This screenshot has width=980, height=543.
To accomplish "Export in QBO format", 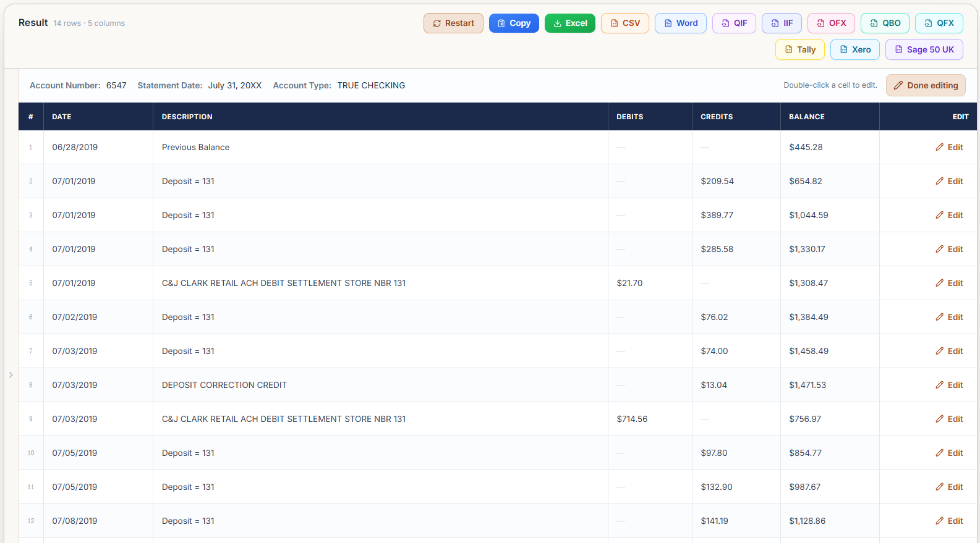I will [x=885, y=23].
